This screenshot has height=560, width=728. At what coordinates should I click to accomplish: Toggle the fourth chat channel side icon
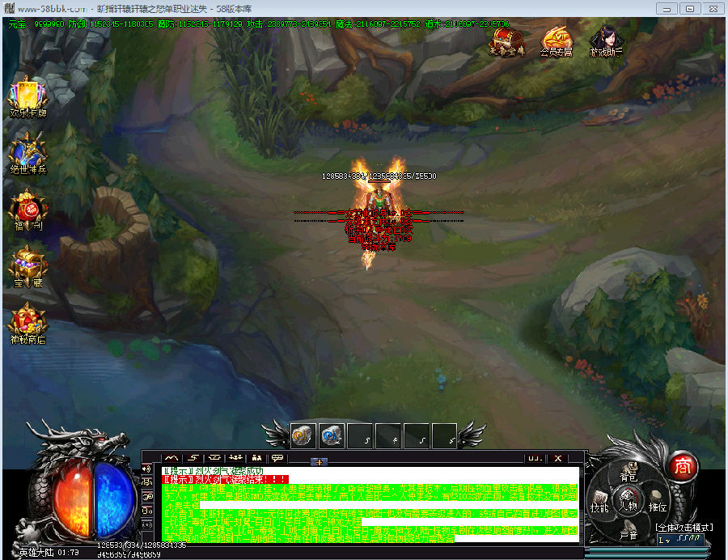[147, 511]
